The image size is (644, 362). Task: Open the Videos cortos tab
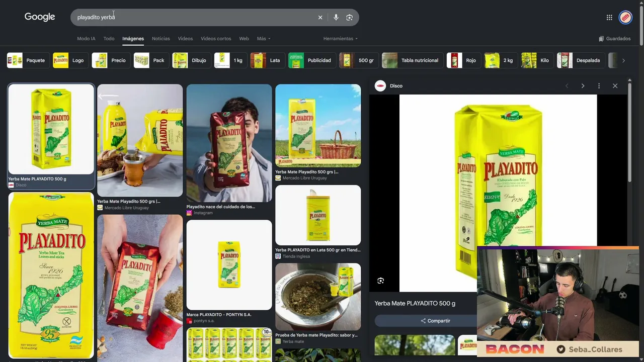point(216,39)
